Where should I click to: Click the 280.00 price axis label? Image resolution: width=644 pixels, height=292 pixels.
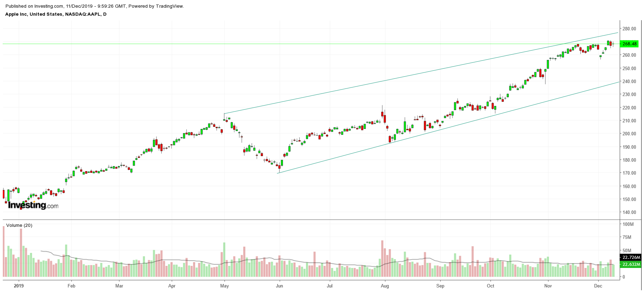(629, 29)
